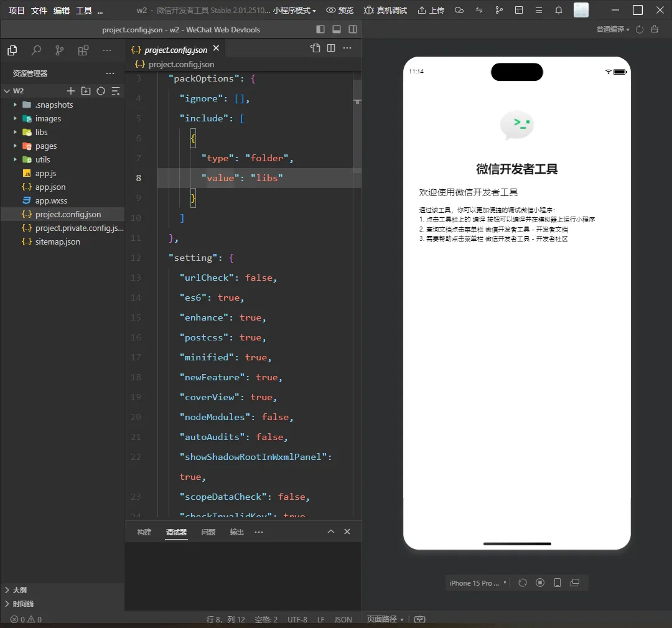
Task: Click the errors and warnings status item
Action: tap(26, 619)
